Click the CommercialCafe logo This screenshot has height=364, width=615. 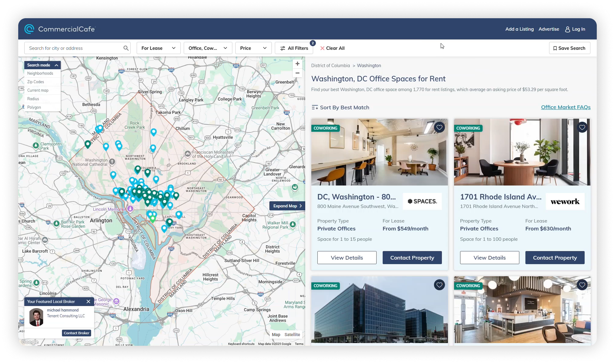(60, 29)
